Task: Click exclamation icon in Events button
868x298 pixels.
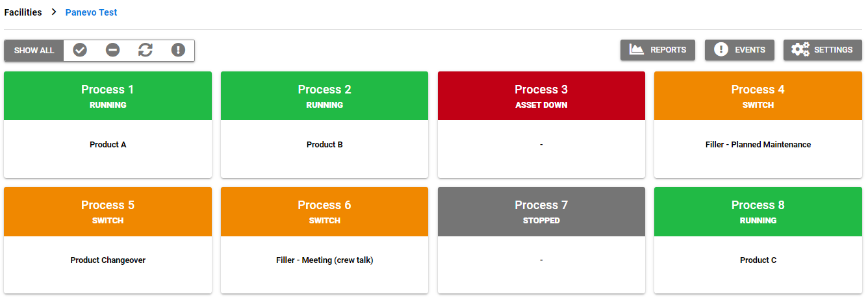Action: (721, 49)
